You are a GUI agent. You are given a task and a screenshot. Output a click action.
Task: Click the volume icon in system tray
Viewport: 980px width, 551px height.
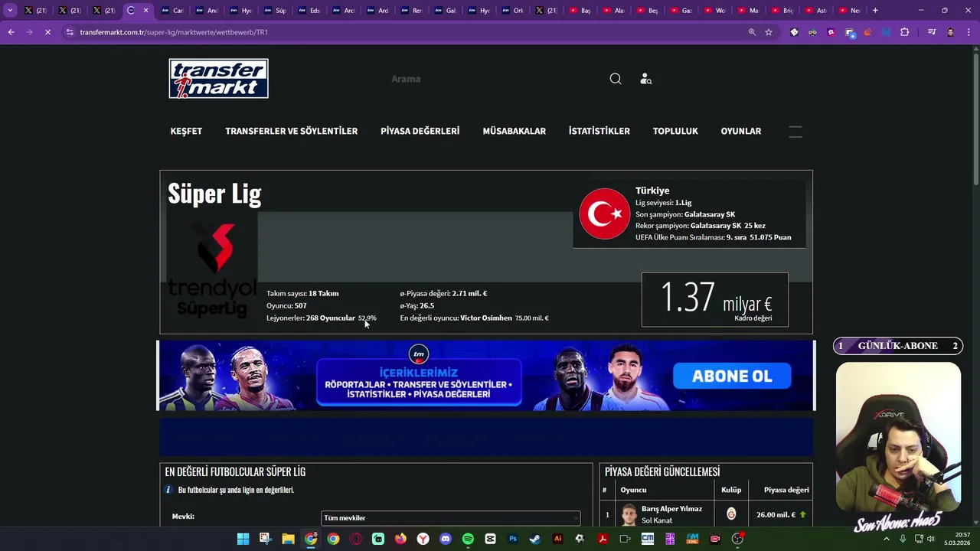931,539
